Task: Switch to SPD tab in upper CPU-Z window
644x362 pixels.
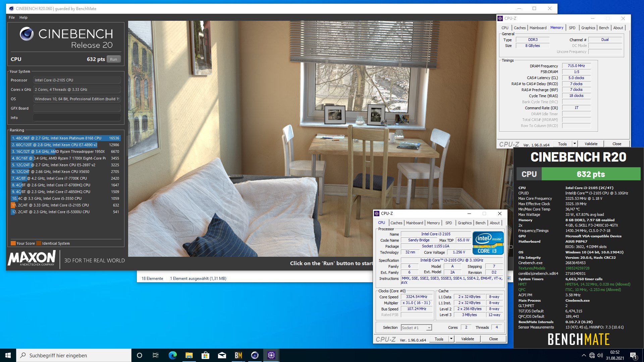Action: (572, 28)
